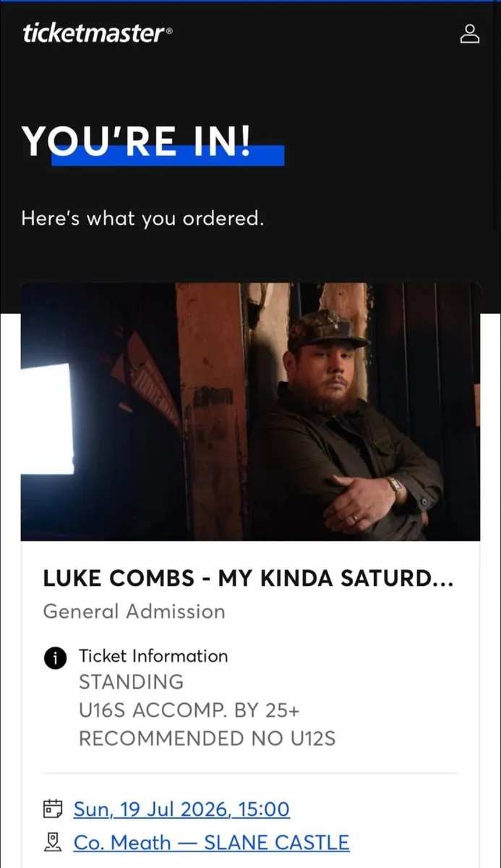Open the Sun, 19 Jul 2026 date link
This screenshot has width=501, height=868.
[181, 808]
